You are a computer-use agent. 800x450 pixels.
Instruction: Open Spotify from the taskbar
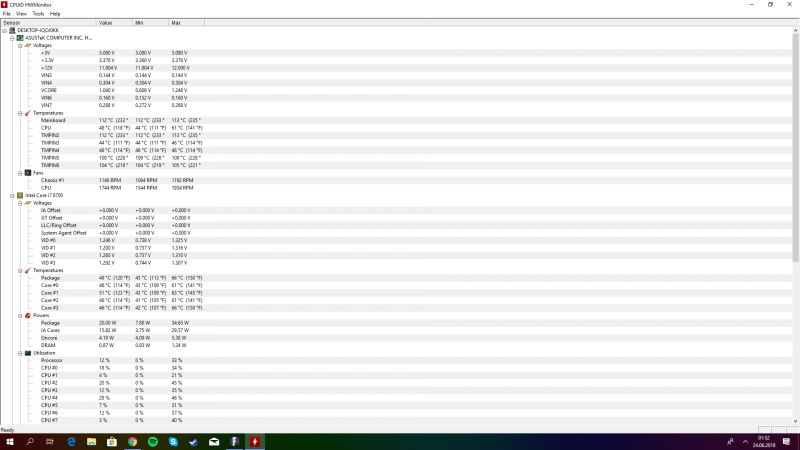[x=153, y=442]
